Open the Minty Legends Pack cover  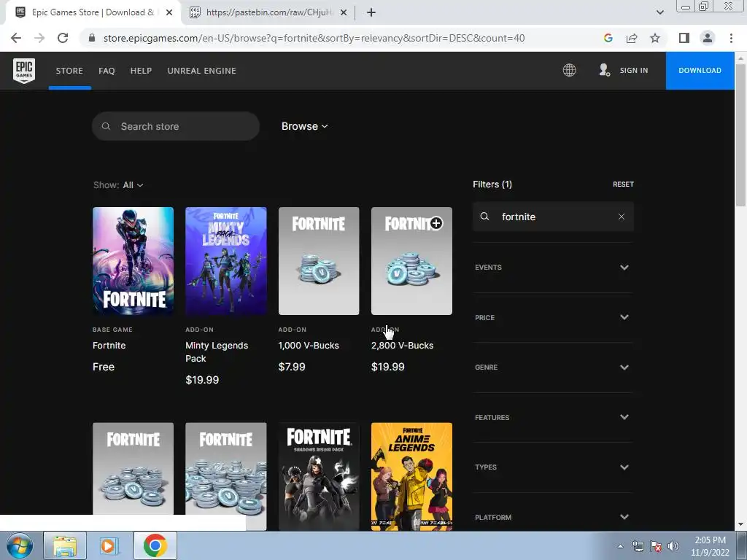click(x=226, y=261)
